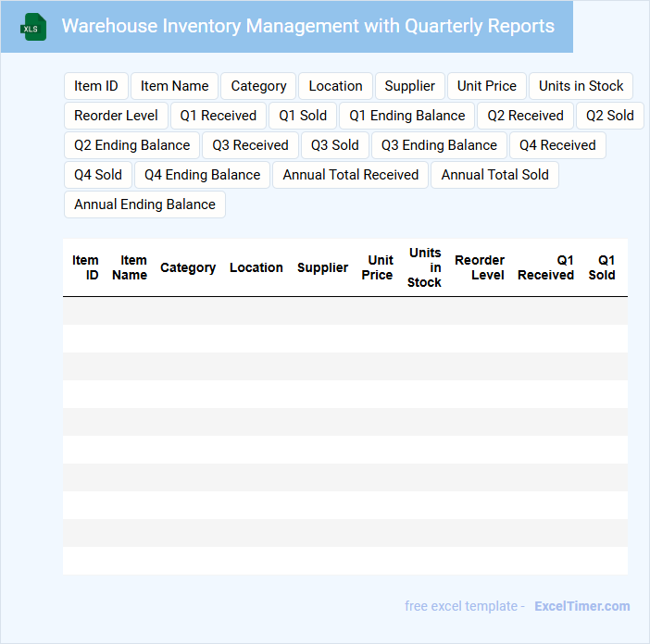Click the Q2 Received tag
Image resolution: width=650 pixels, height=644 pixels.
pos(525,116)
